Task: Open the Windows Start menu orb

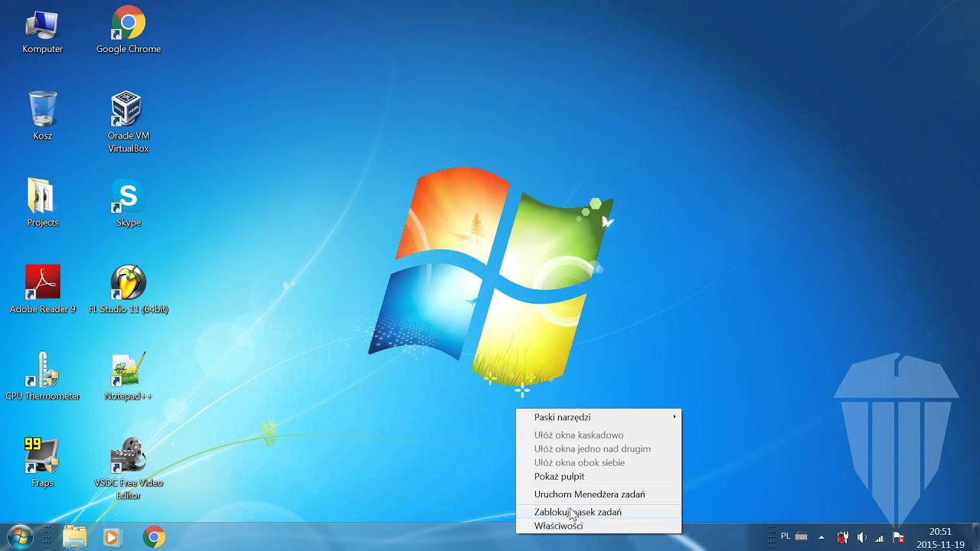Action: coord(19,536)
